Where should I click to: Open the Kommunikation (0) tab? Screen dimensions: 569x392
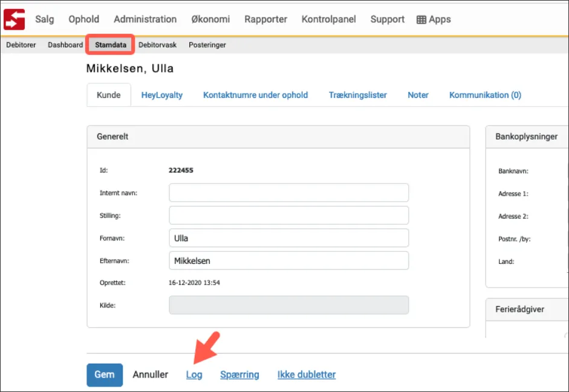click(x=484, y=95)
